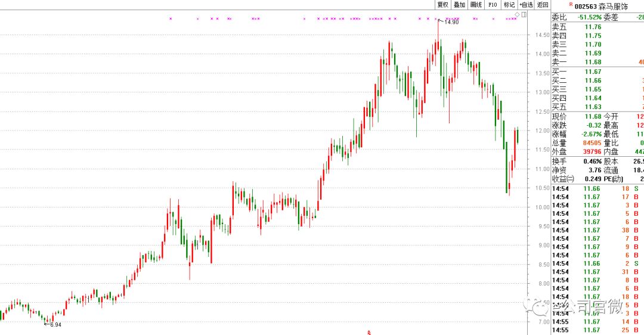
Task: Click first 14:54 trade row 11.66 S
Action: point(597,189)
